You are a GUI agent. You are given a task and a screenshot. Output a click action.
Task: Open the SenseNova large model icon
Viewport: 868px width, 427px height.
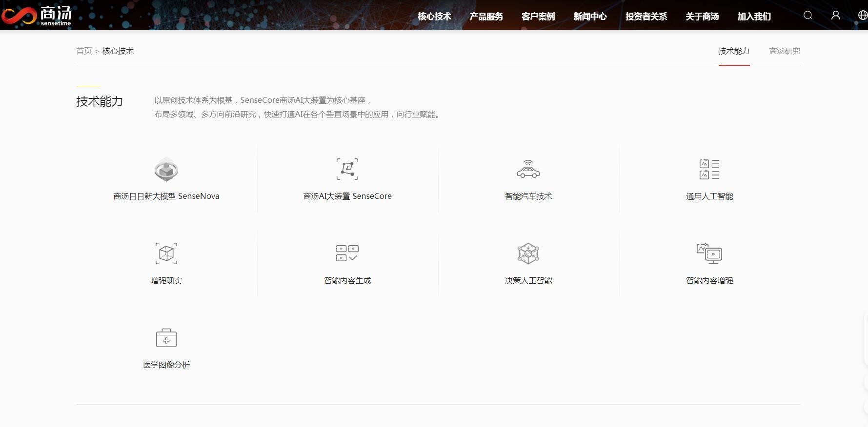[166, 169]
